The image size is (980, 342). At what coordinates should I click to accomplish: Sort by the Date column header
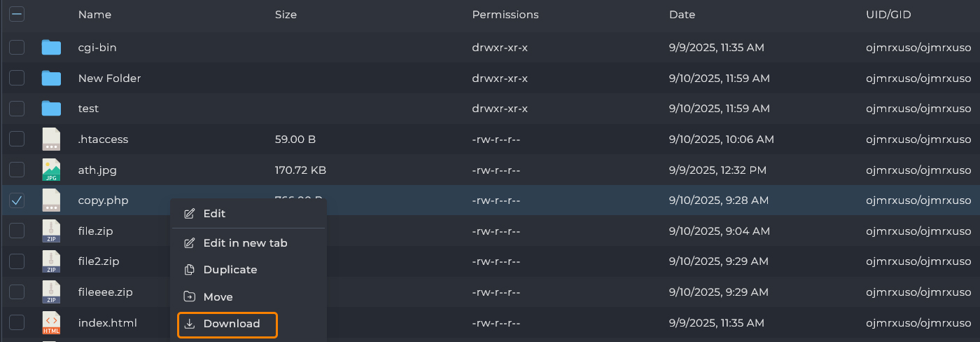pyautogui.click(x=682, y=15)
